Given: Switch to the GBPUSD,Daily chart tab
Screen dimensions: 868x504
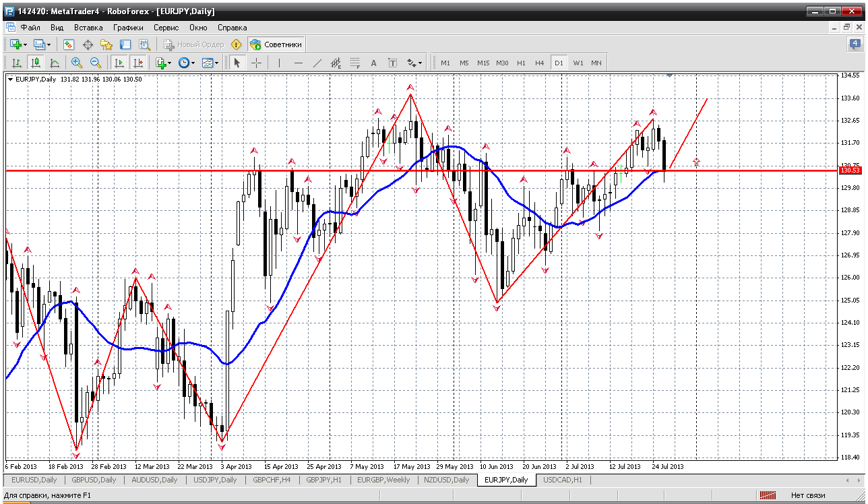Looking at the screenshot, I should pyautogui.click(x=93, y=480).
